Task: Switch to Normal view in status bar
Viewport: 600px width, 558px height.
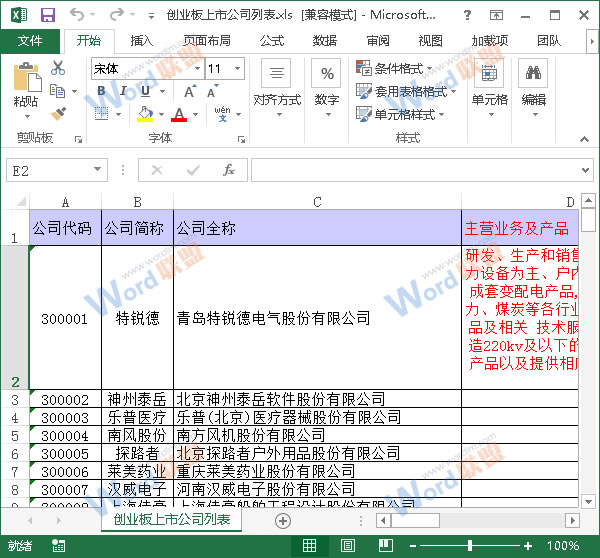Action: tap(309, 545)
